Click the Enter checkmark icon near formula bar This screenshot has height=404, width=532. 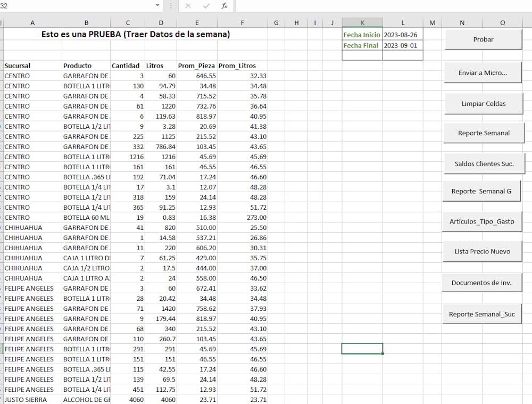(206, 6)
